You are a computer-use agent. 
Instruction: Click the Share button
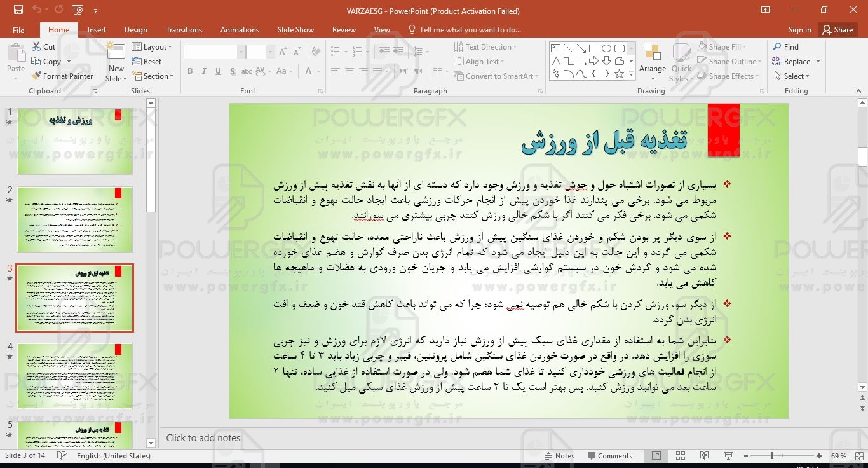tap(837, 30)
